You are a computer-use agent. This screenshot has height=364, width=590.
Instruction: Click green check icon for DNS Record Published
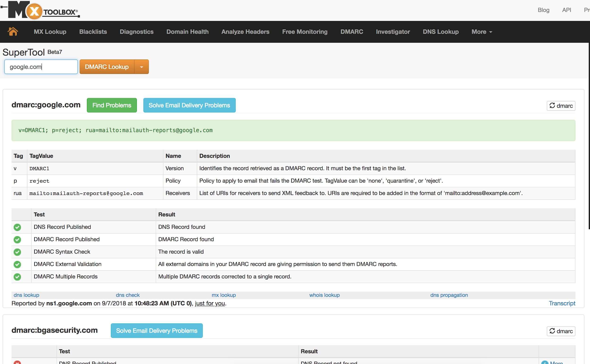pos(17,227)
